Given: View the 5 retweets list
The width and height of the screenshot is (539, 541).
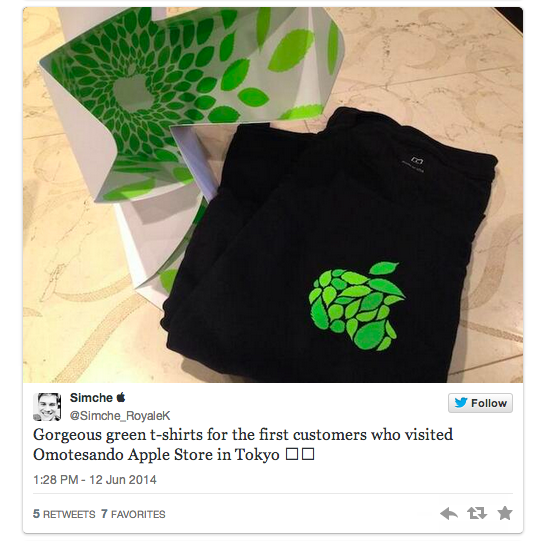Looking at the screenshot, I should coord(64,514).
